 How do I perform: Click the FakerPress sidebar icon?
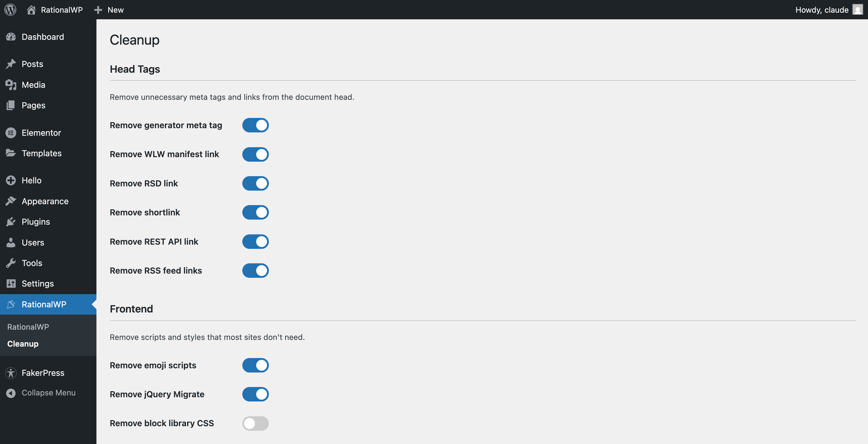point(11,373)
